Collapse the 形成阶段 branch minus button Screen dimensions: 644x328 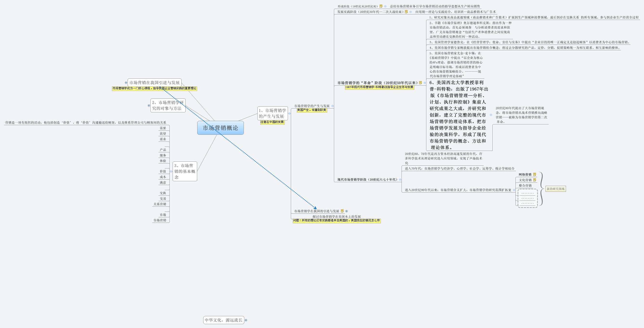click(385, 6)
